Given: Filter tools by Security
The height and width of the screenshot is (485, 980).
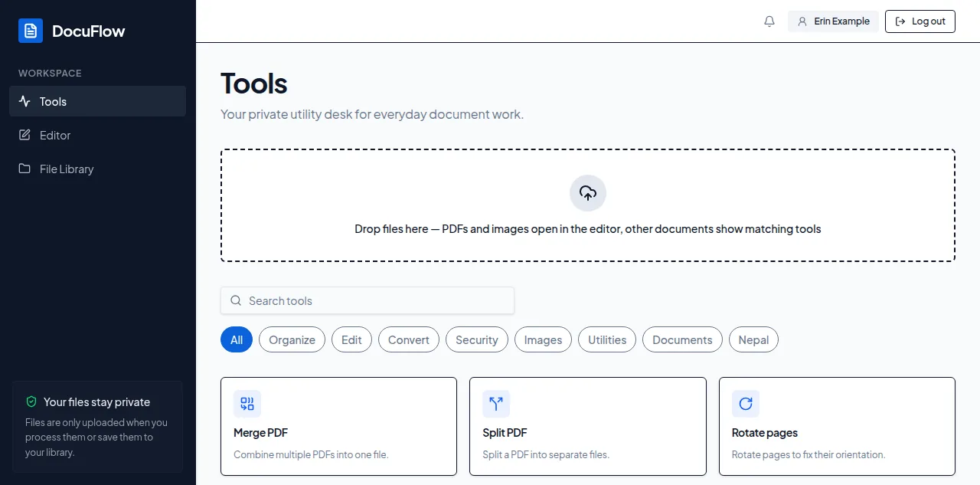Looking at the screenshot, I should pyautogui.click(x=477, y=339).
